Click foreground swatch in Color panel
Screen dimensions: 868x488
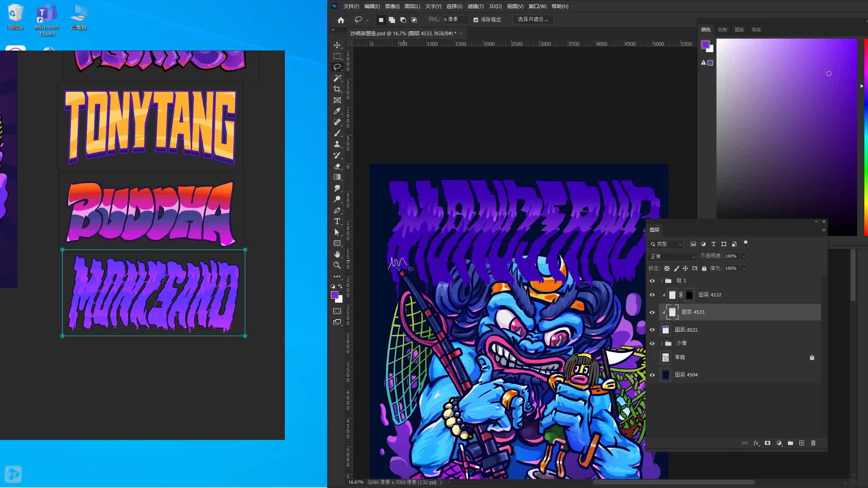(x=705, y=44)
